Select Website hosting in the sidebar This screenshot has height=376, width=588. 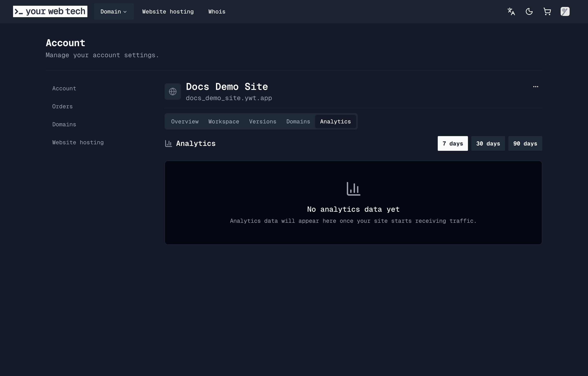(78, 142)
